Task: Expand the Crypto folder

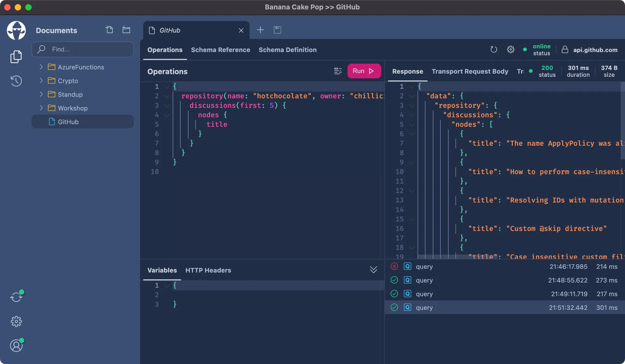Action: point(41,80)
